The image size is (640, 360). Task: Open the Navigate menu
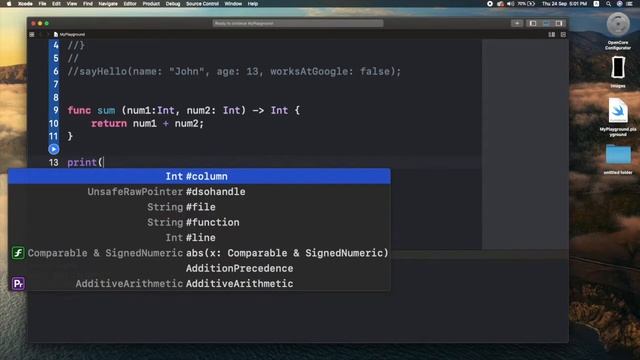pyautogui.click(x=108, y=4)
